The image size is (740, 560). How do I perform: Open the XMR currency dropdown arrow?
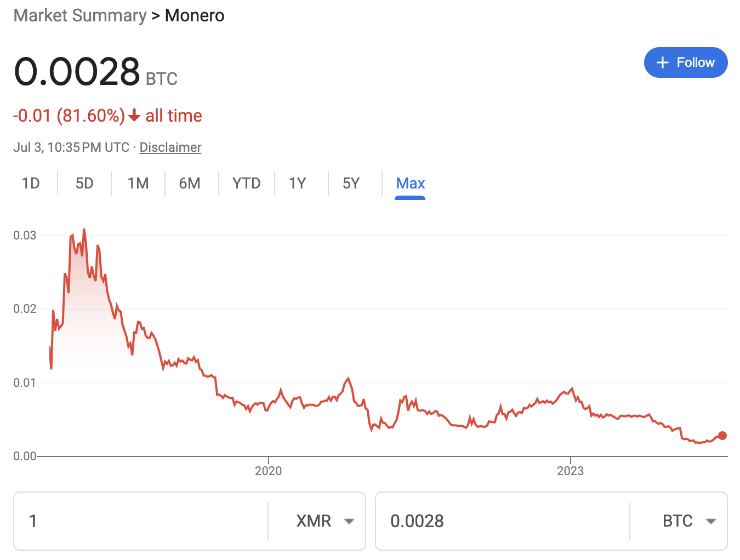[x=349, y=521]
